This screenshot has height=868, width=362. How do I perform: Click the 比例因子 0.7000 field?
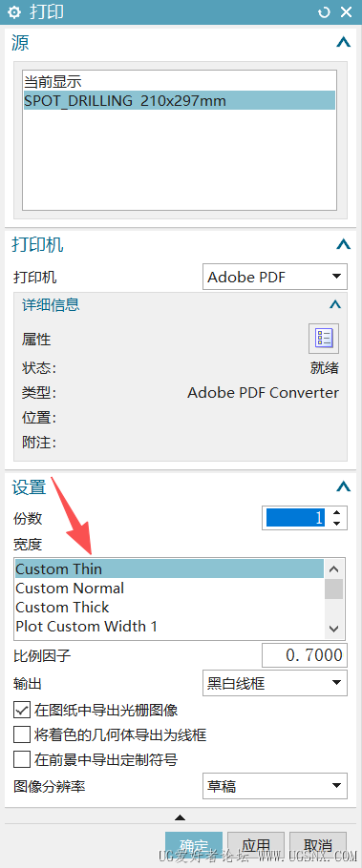click(305, 656)
